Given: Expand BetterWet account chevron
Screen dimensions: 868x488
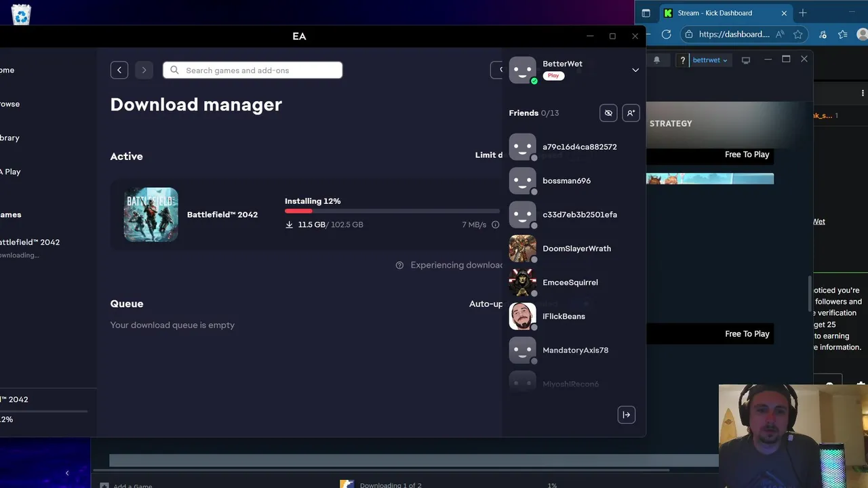Looking at the screenshot, I should (x=635, y=70).
